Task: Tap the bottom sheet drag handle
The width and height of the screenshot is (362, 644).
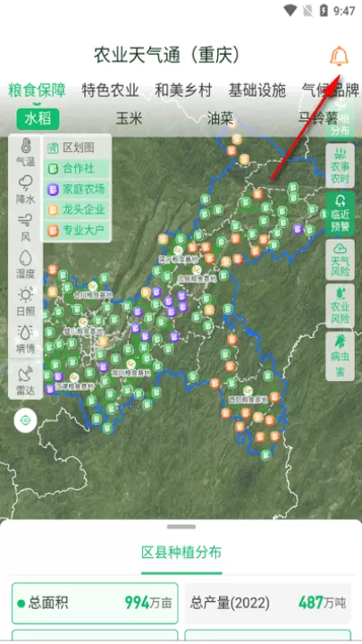Action: click(181, 527)
